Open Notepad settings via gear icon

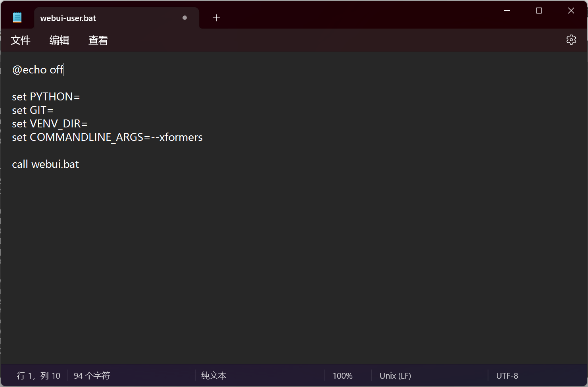tap(571, 40)
